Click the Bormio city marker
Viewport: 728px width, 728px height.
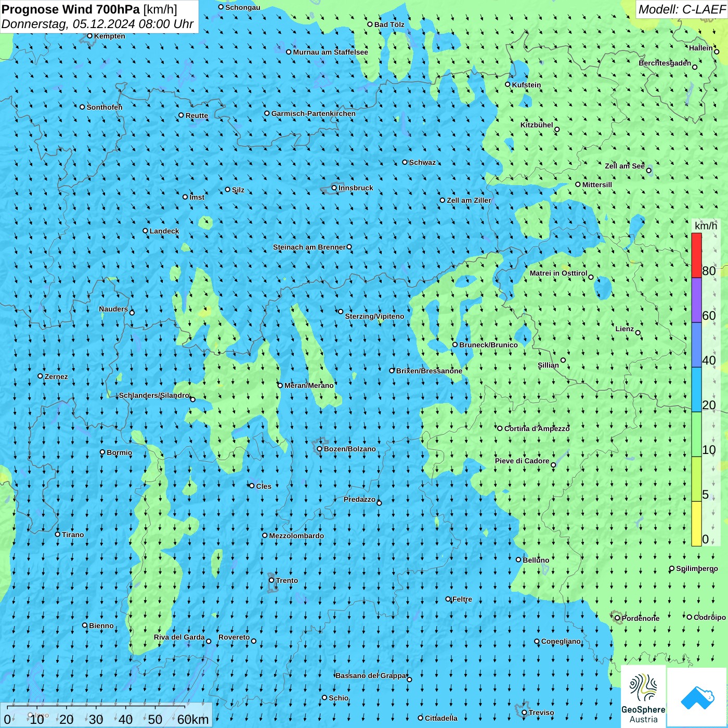(102, 452)
